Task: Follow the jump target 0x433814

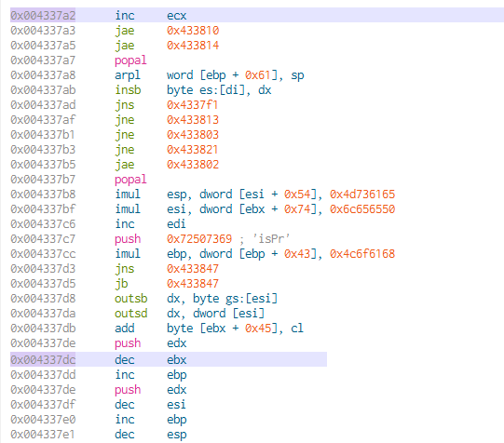Action: pos(193,46)
